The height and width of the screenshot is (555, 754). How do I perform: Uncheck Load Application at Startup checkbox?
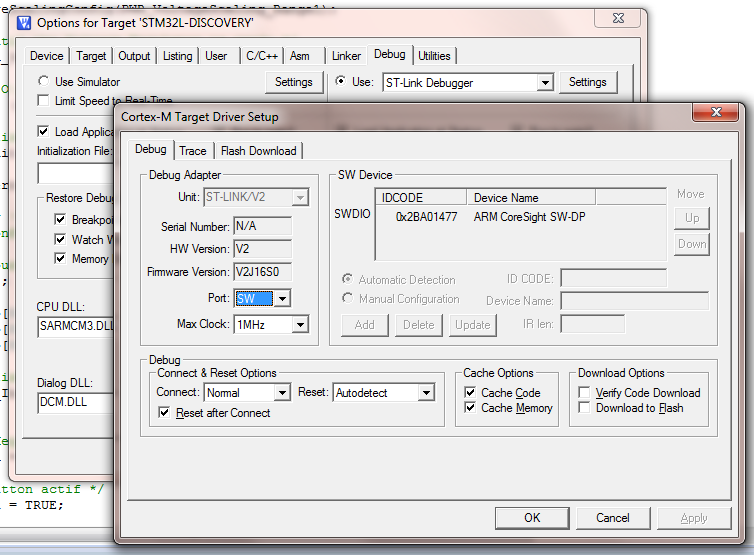43,131
